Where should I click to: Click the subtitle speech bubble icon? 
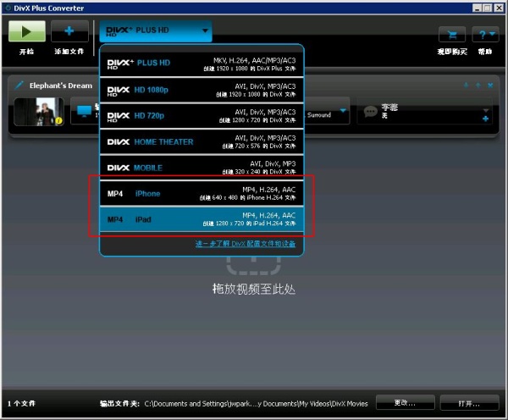[x=370, y=112]
